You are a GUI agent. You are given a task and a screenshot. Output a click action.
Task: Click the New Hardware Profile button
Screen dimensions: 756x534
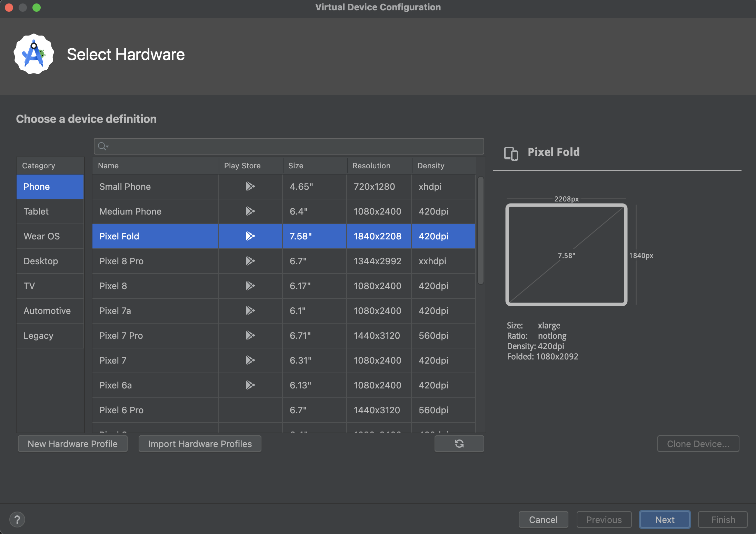[x=72, y=443]
